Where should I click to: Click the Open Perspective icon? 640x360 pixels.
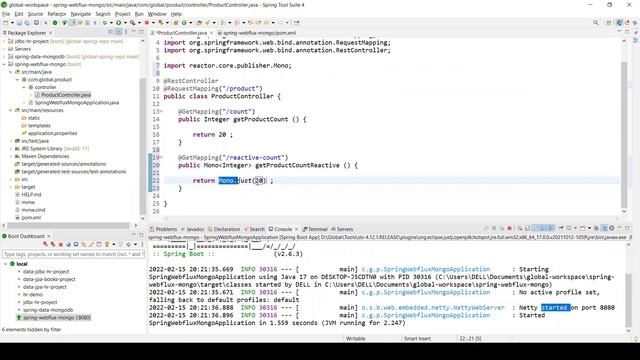tap(609, 23)
